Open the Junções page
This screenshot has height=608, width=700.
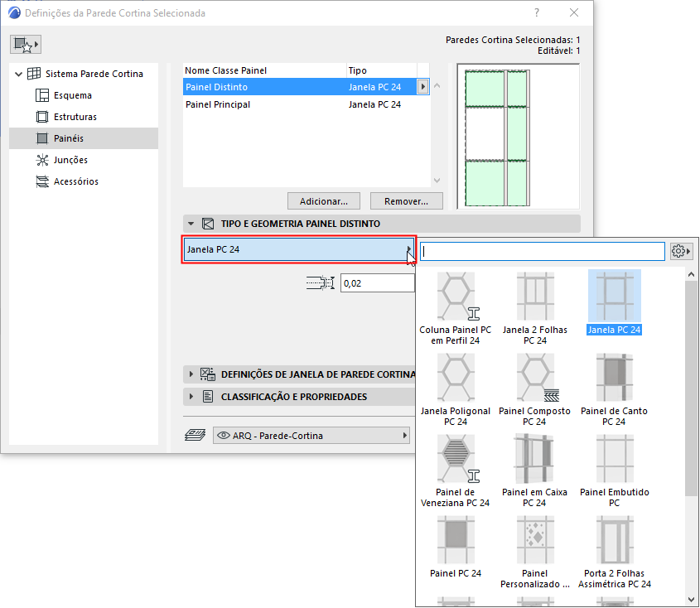click(x=70, y=160)
